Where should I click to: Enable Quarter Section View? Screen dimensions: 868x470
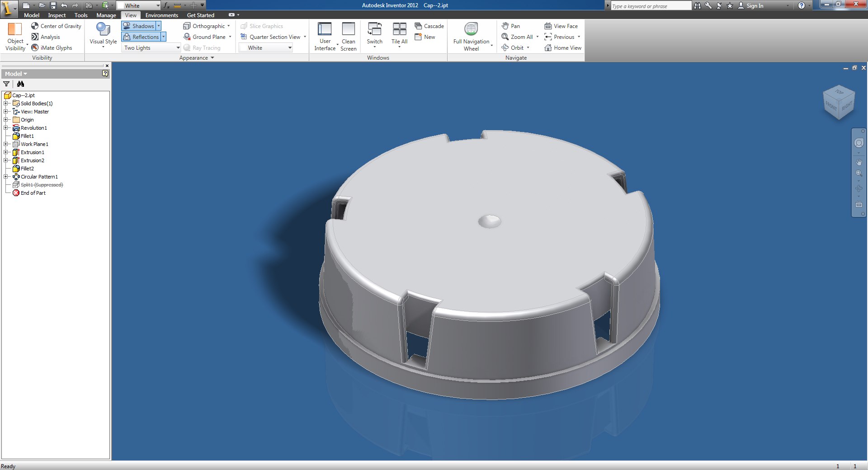point(270,37)
